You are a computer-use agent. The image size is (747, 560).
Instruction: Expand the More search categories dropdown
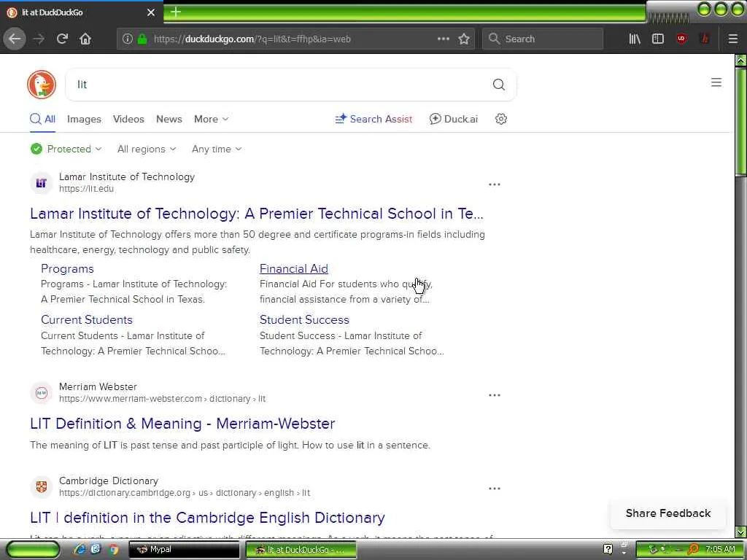tap(211, 119)
